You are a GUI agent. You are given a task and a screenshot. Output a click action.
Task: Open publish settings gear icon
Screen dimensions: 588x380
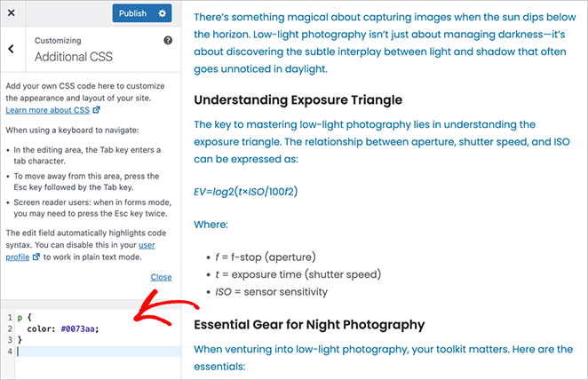tap(163, 13)
